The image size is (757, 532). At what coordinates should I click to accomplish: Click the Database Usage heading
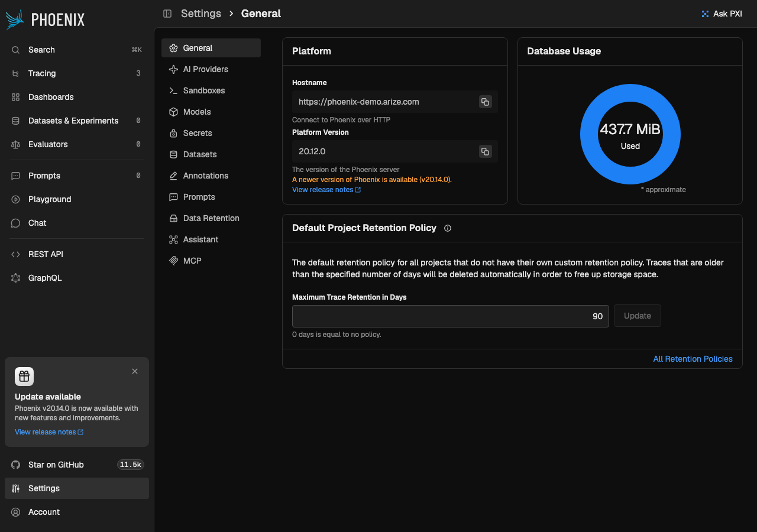pos(564,51)
